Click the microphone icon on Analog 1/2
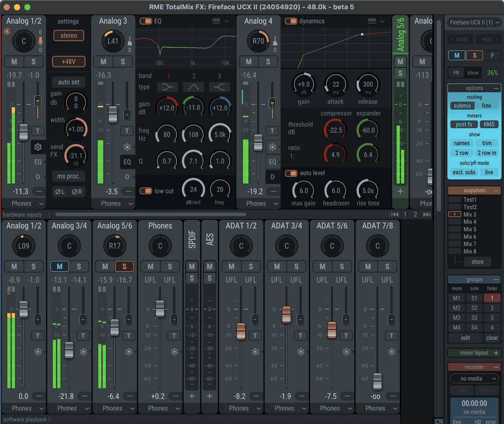 40,42
